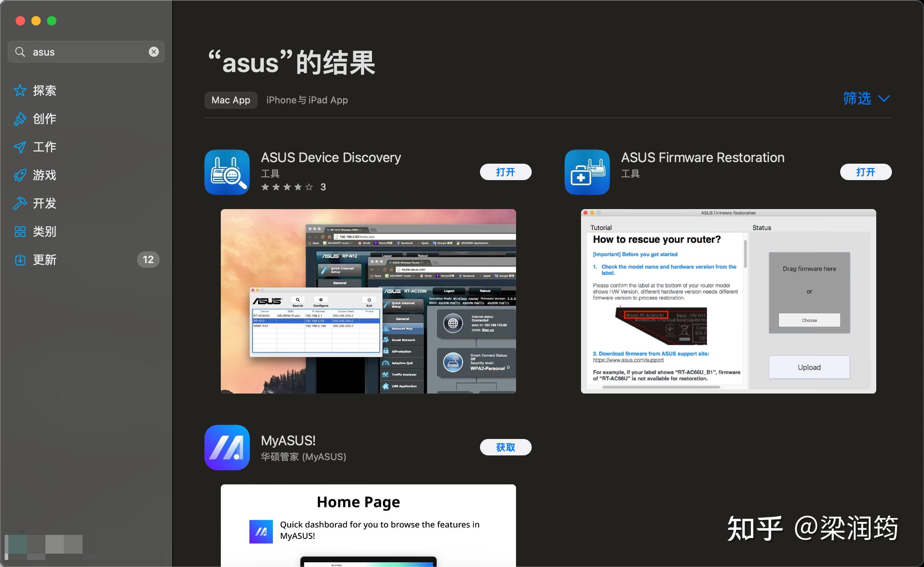Click 获取 to get MyASUS!

505,447
